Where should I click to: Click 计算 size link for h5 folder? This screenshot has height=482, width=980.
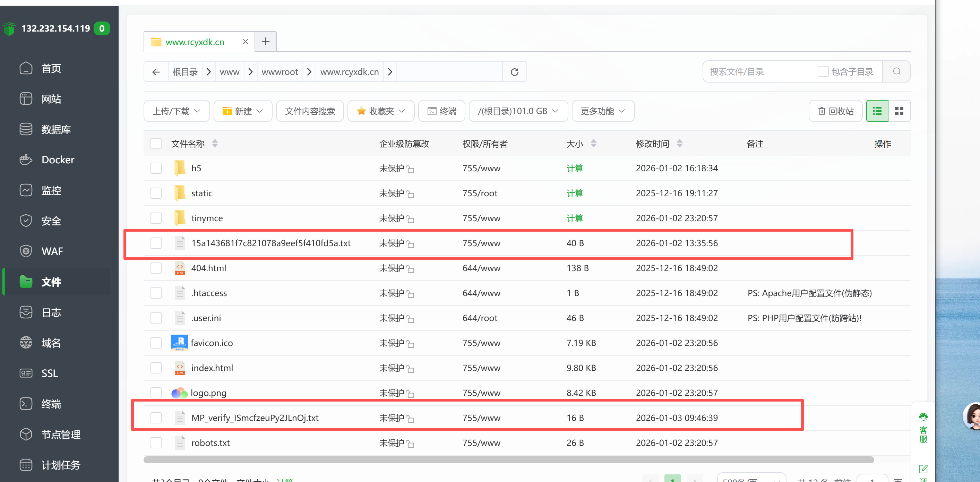575,168
